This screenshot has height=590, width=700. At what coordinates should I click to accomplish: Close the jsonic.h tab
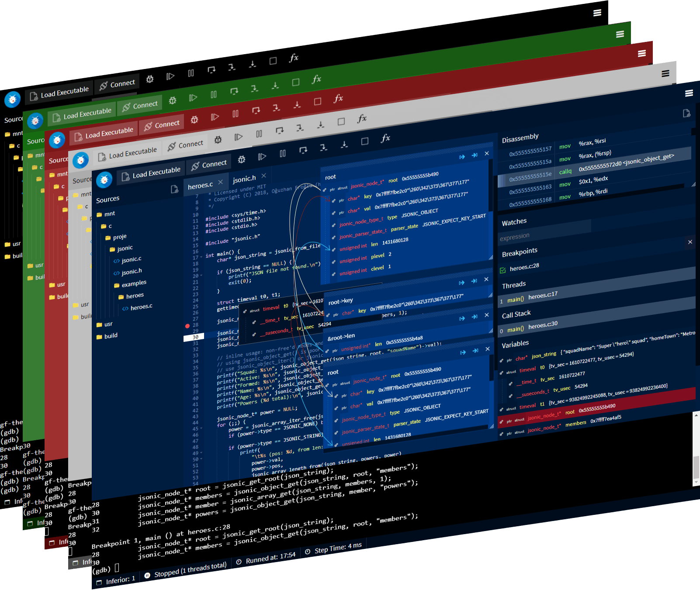point(263,176)
